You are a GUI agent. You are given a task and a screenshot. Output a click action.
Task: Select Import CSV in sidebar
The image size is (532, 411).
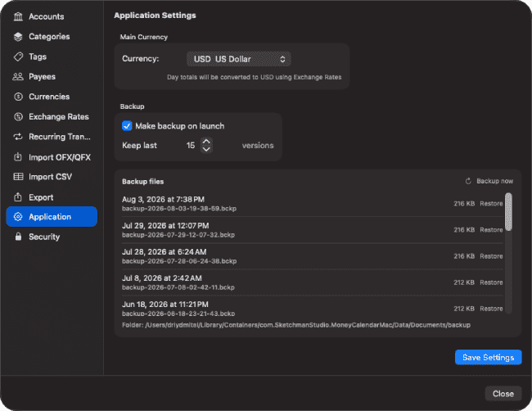click(52, 177)
